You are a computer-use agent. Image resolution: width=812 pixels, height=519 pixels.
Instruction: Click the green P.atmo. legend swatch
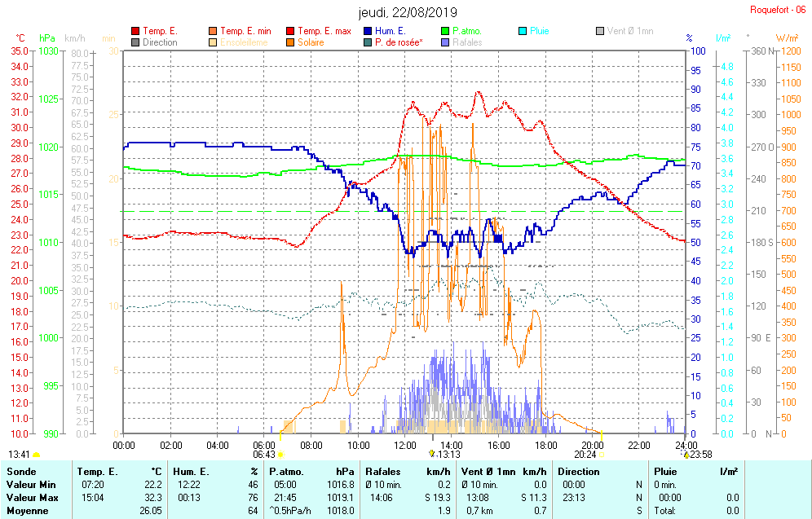tap(445, 31)
